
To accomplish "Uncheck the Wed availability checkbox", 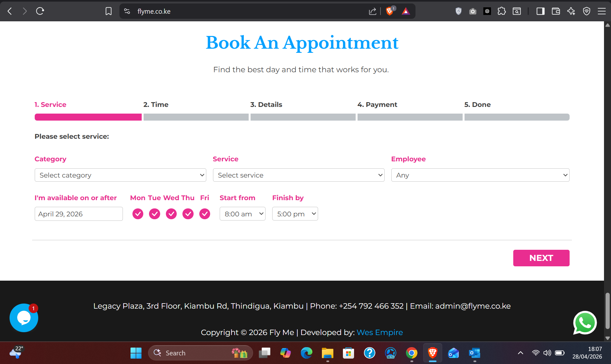I will pyautogui.click(x=171, y=214).
